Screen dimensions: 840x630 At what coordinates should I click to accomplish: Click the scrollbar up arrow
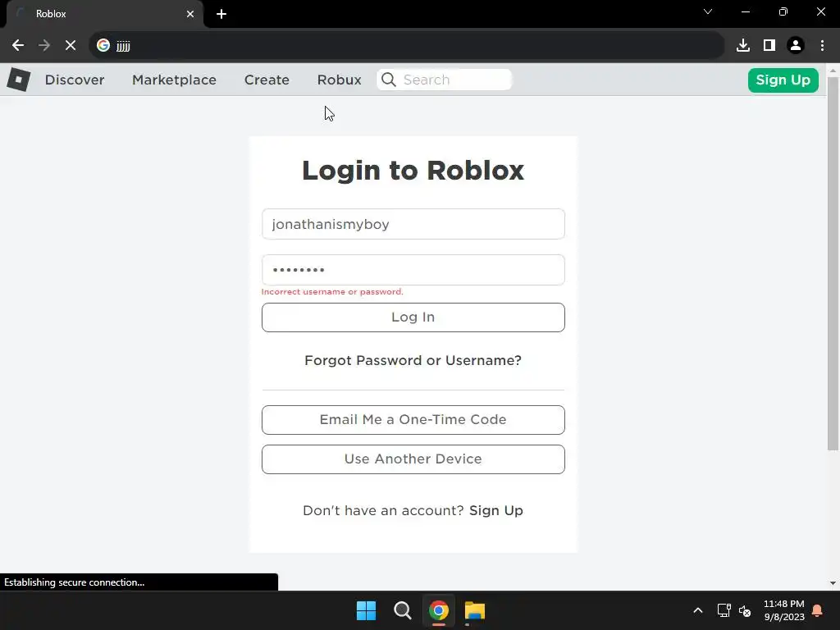(833, 71)
